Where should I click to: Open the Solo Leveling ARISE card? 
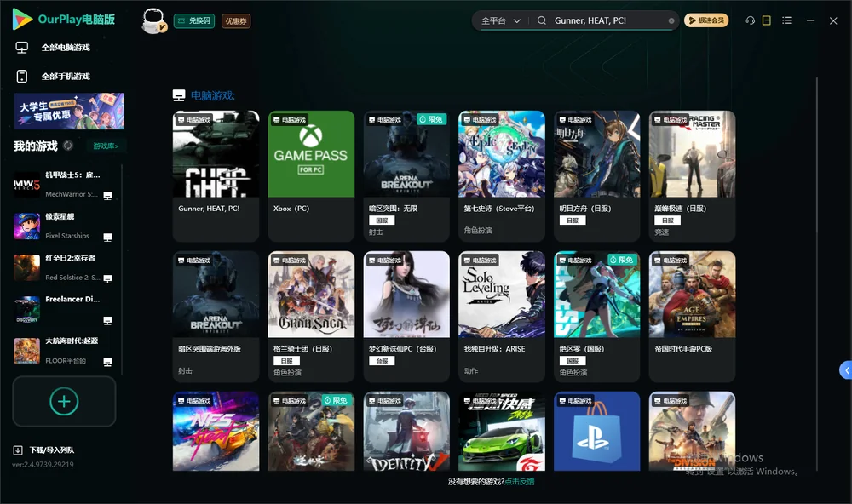coord(502,316)
